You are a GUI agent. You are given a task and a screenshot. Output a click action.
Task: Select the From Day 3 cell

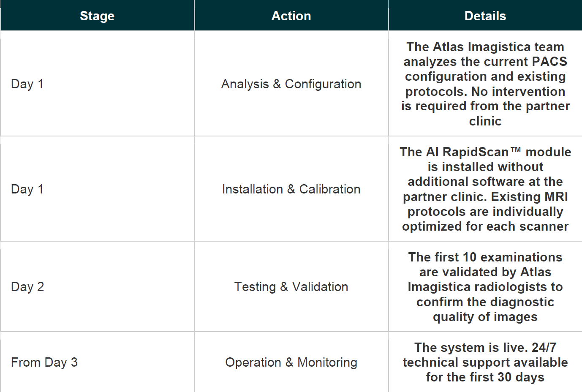tap(97, 362)
